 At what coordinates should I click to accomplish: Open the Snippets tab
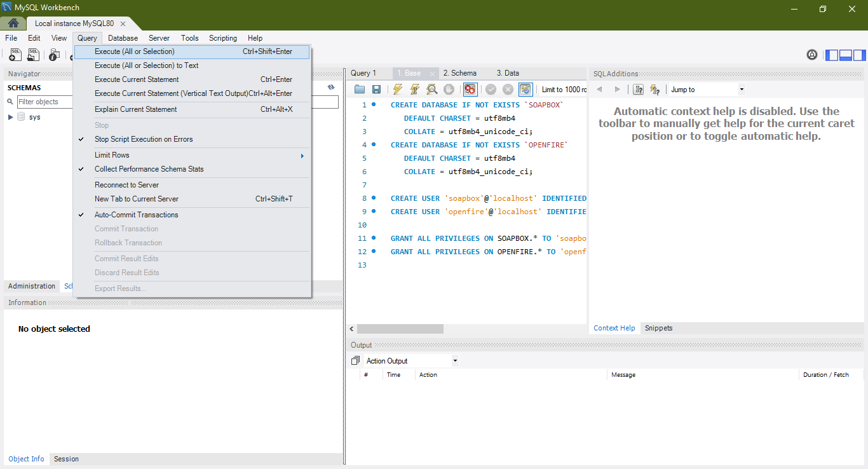point(658,328)
